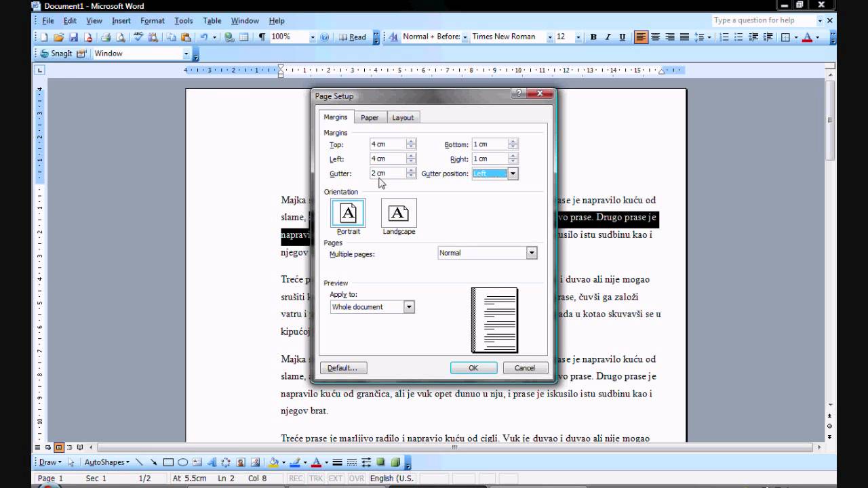868x488 pixels.
Task: Undo the last action
Action: [204, 37]
